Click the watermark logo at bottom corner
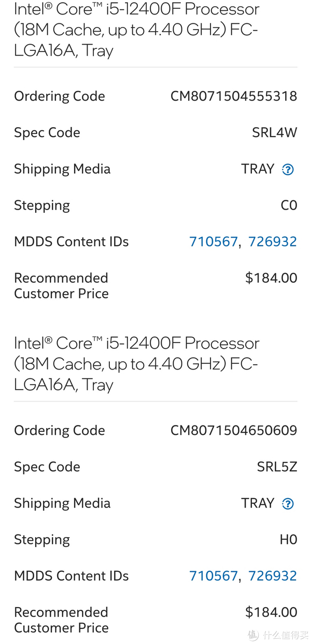 [x=252, y=635]
